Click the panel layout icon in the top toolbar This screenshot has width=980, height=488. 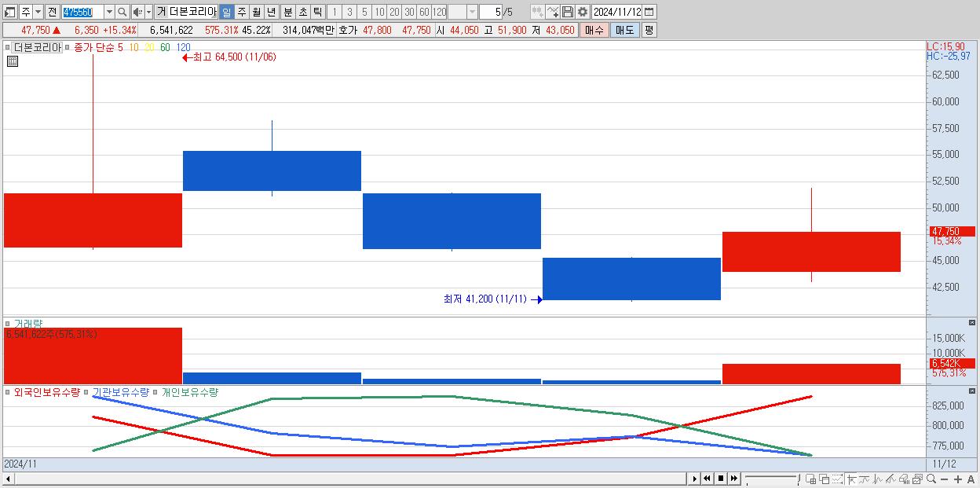pyautogui.click(x=9, y=12)
